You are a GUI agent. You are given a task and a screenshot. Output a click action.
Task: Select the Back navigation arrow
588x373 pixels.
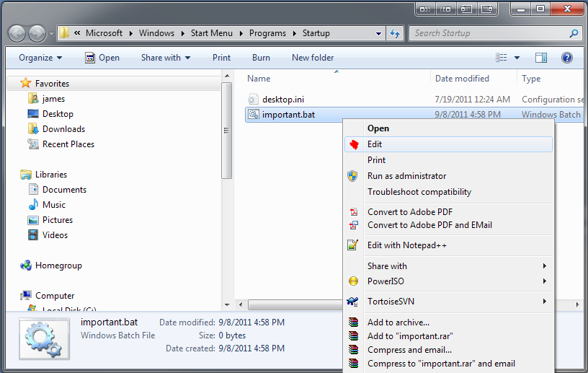17,34
